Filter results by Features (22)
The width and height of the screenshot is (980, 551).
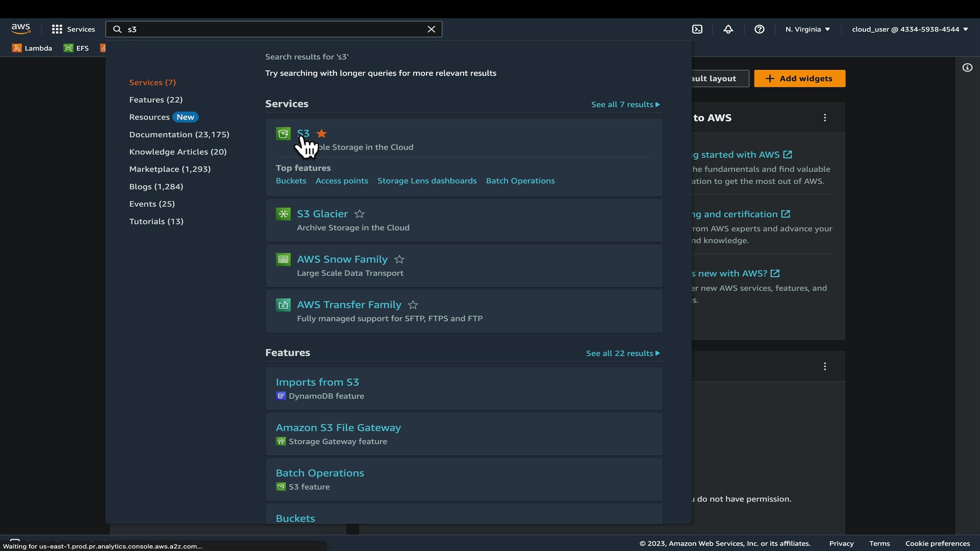pyautogui.click(x=156, y=100)
